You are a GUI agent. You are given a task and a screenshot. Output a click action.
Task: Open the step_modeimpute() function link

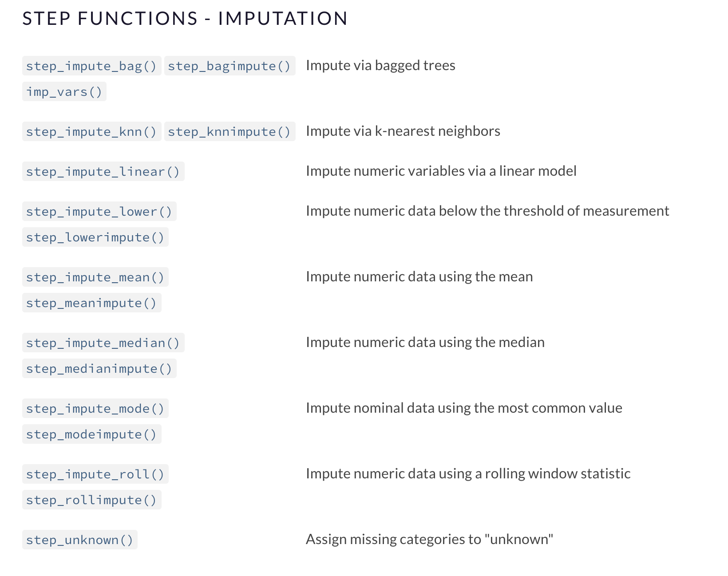pyautogui.click(x=91, y=434)
